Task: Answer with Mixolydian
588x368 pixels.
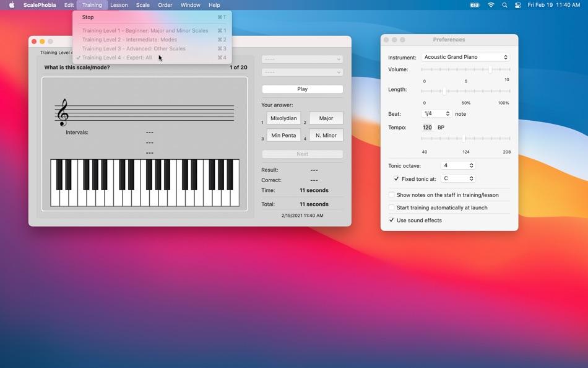Action: [283, 118]
